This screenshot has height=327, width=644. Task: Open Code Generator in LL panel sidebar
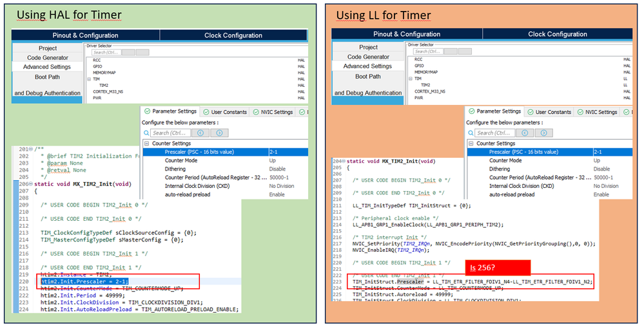tap(368, 57)
